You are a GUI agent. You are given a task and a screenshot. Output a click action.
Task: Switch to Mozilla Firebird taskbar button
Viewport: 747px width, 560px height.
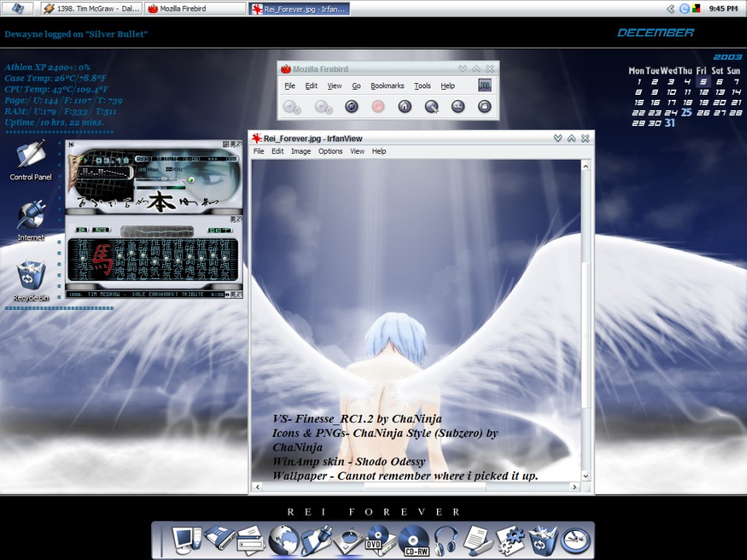pyautogui.click(x=196, y=9)
